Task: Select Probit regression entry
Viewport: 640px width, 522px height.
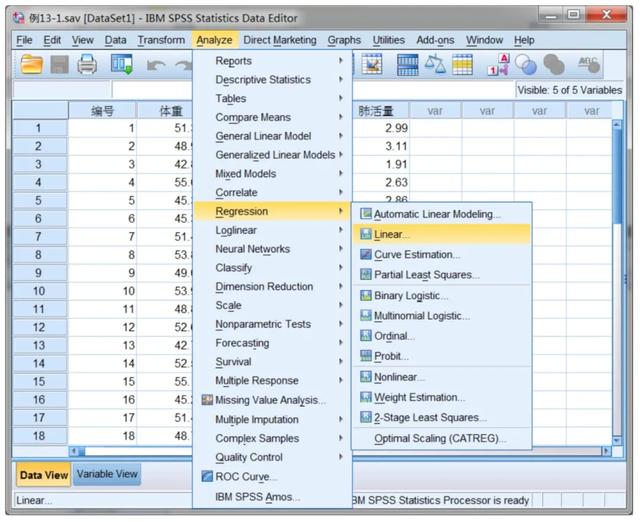Action: click(x=442, y=356)
